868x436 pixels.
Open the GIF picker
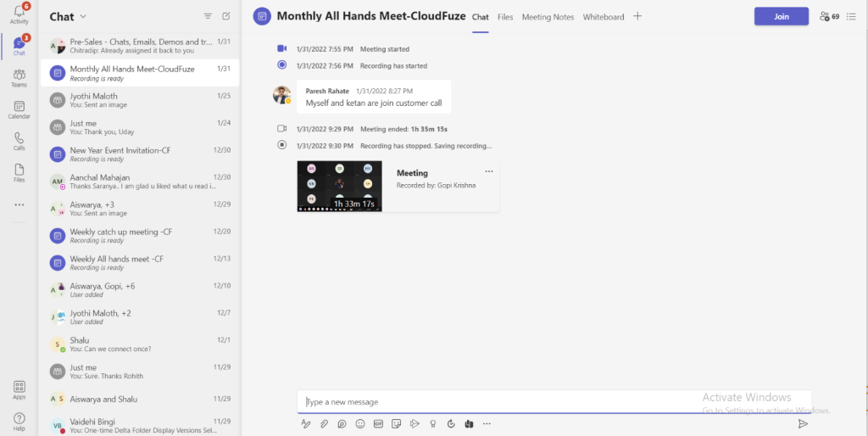point(378,424)
